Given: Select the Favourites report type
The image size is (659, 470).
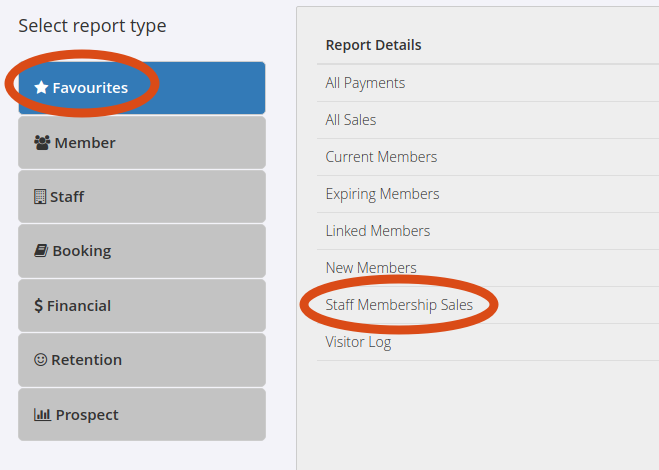Looking at the screenshot, I should pos(142,88).
